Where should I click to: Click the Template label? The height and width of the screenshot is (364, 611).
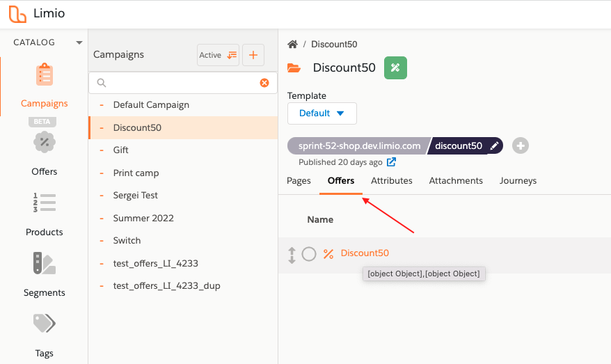click(x=307, y=96)
